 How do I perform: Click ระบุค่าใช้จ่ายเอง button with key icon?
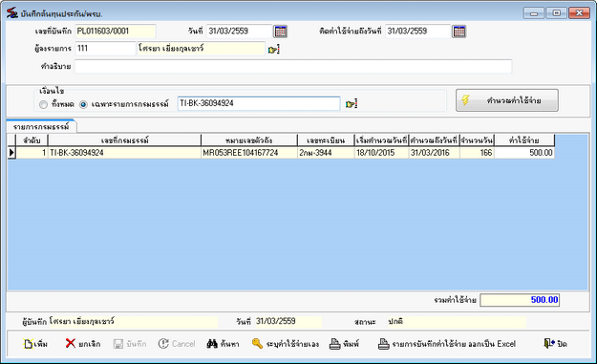pyautogui.click(x=286, y=344)
